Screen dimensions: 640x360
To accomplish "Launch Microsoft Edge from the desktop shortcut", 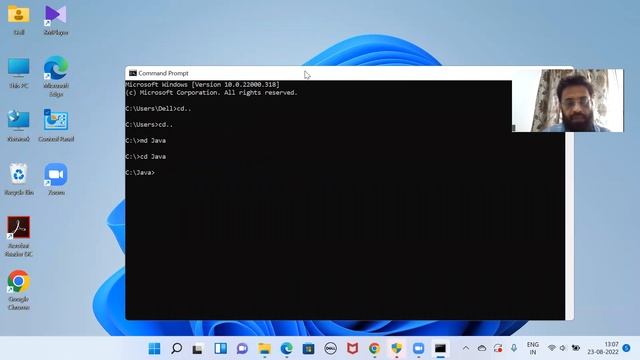I will (56, 77).
